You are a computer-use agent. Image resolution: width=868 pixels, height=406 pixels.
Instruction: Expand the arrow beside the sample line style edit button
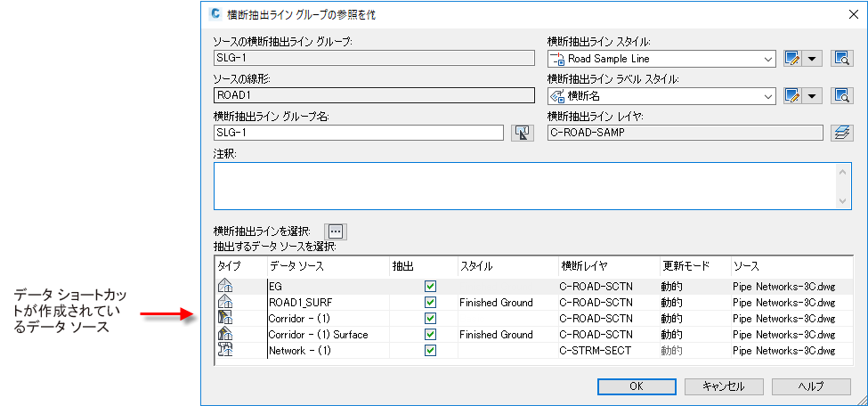812,60
